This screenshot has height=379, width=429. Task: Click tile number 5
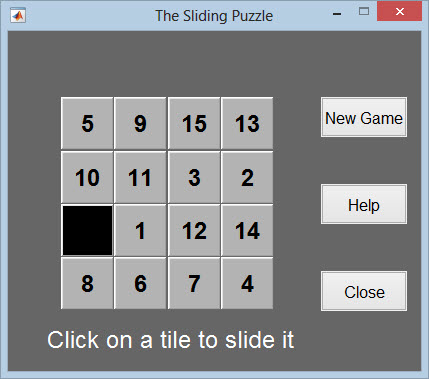pyautogui.click(x=87, y=123)
